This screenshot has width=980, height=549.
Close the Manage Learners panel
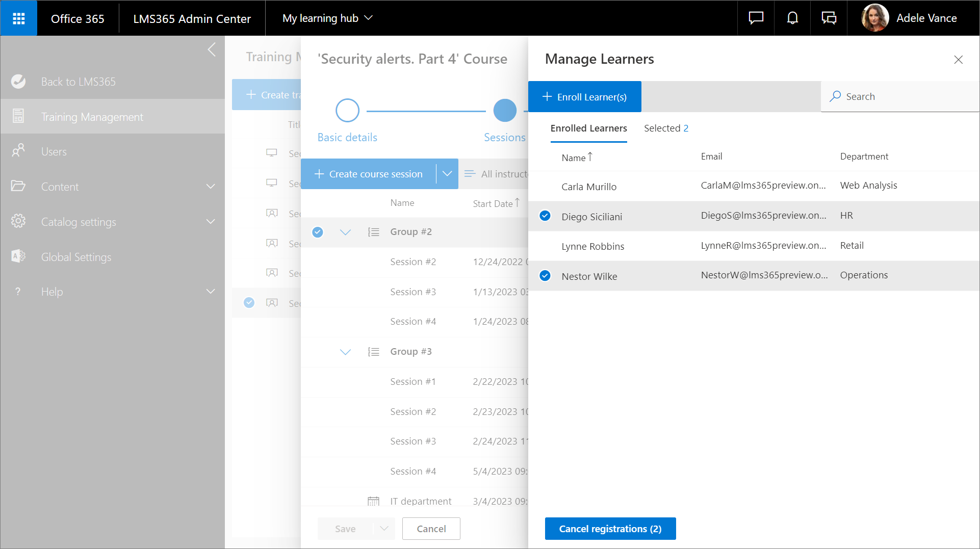[x=958, y=60]
